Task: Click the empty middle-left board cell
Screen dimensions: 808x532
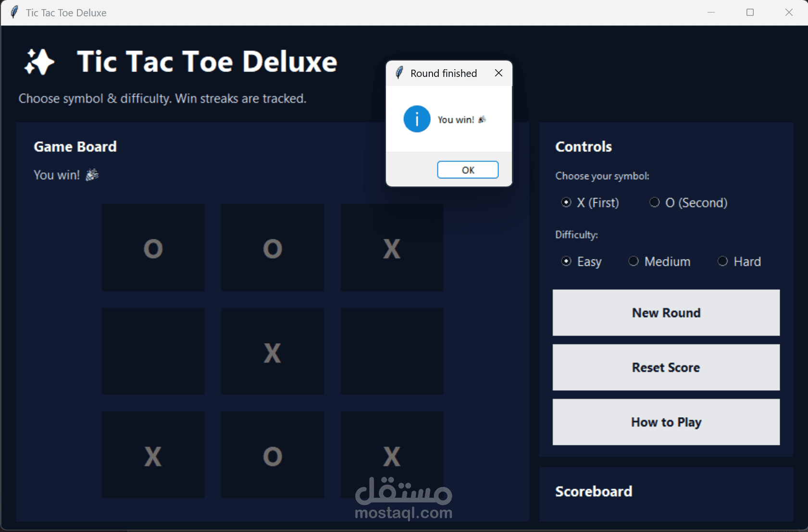Action: [x=152, y=351]
